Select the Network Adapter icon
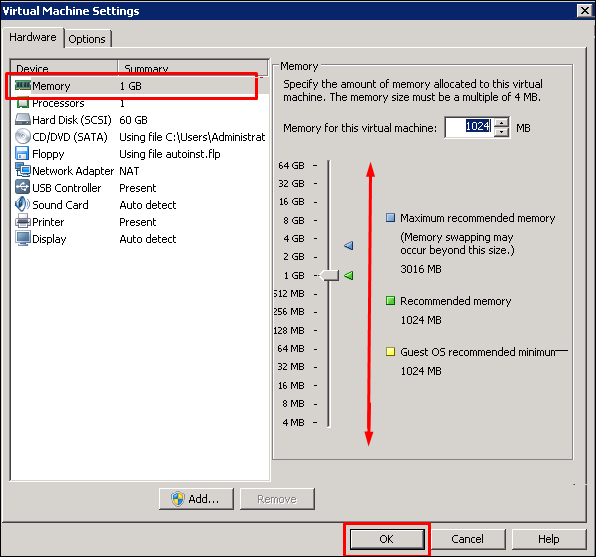This screenshot has height=557, width=596. [23, 170]
